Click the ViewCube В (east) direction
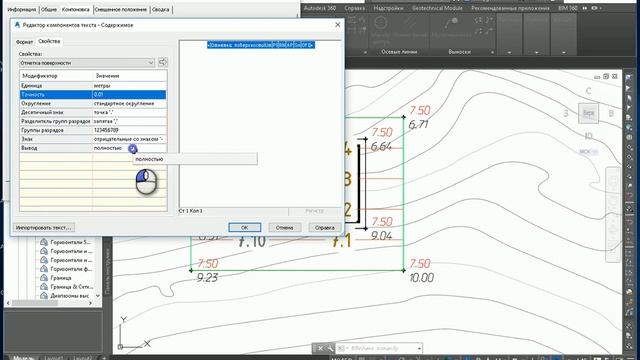The width and height of the screenshot is (640, 360). 611,113
